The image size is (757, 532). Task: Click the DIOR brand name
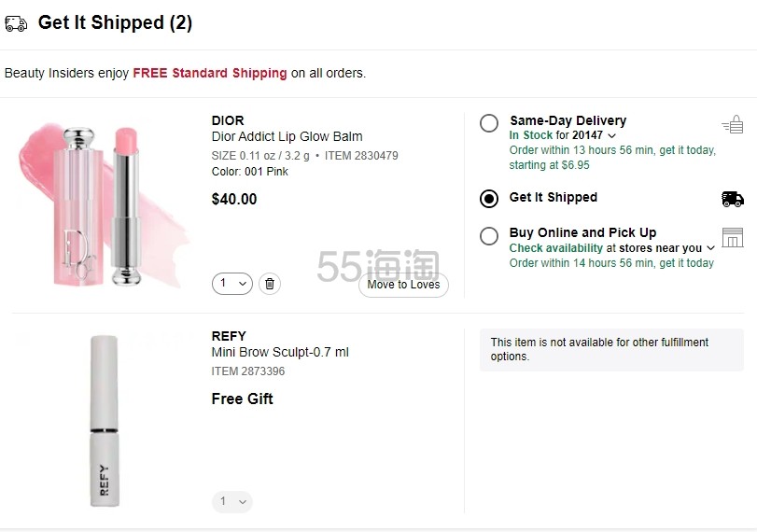[x=228, y=120]
